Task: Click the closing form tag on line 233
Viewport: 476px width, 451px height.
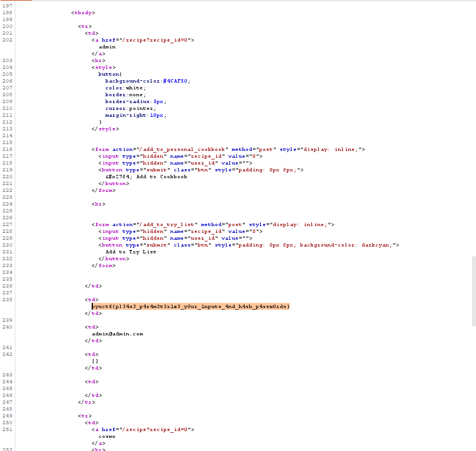Action: click(104, 265)
